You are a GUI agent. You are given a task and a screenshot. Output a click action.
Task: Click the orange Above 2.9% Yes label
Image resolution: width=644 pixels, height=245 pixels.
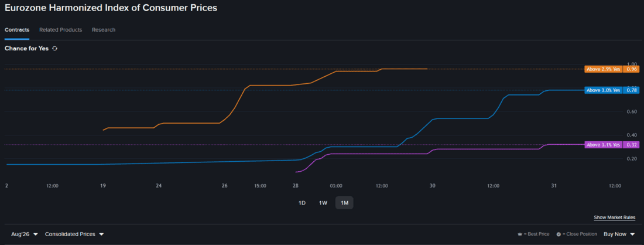[604, 69]
